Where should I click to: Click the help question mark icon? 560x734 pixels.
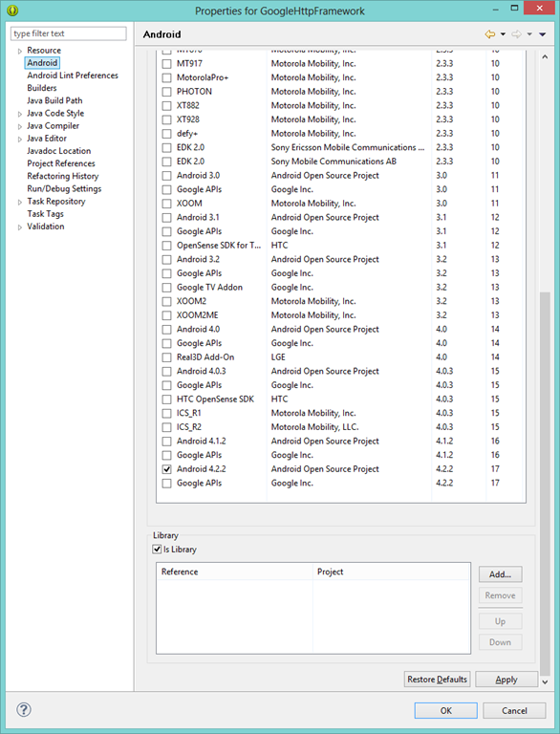(24, 709)
